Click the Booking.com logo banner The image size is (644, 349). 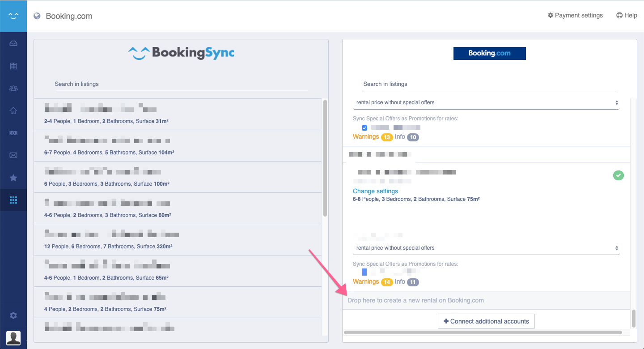(x=490, y=53)
